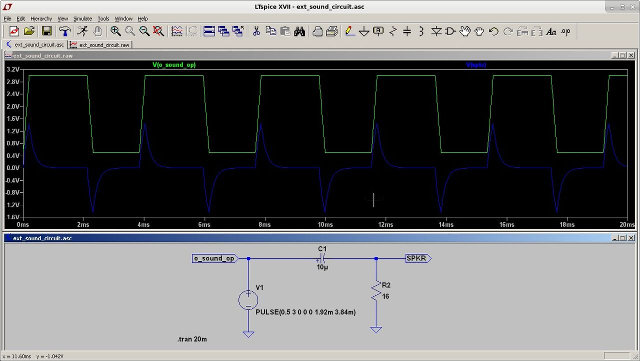Click the Print Setup icon
Viewport: 640px width, 361px height.
(318, 31)
